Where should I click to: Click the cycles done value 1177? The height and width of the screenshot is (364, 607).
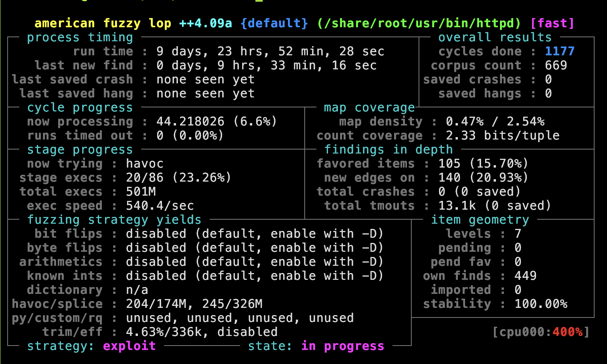560,51
